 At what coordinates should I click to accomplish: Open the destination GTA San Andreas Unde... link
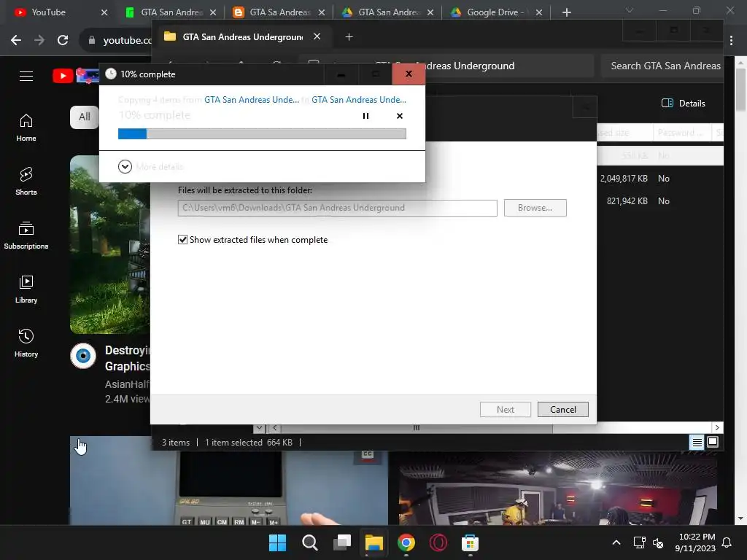click(359, 99)
